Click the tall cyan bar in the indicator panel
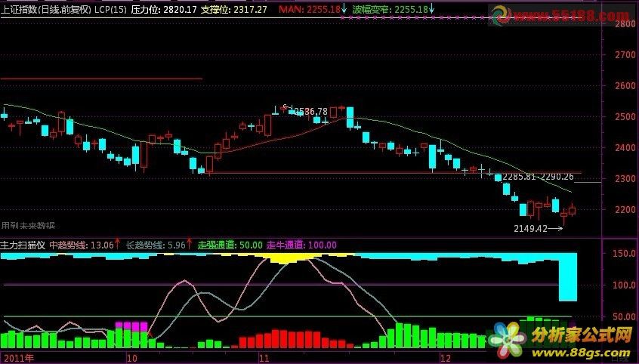The width and height of the screenshot is (639, 364). click(x=568, y=277)
